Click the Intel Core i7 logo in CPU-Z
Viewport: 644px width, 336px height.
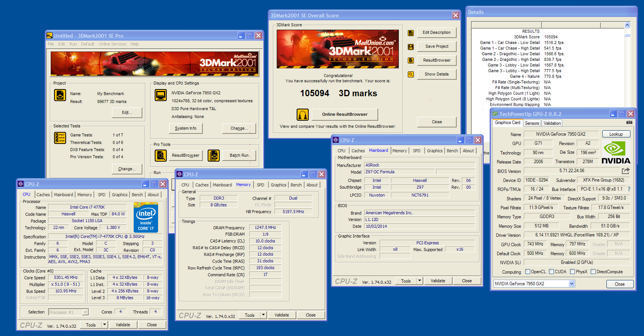146,217
